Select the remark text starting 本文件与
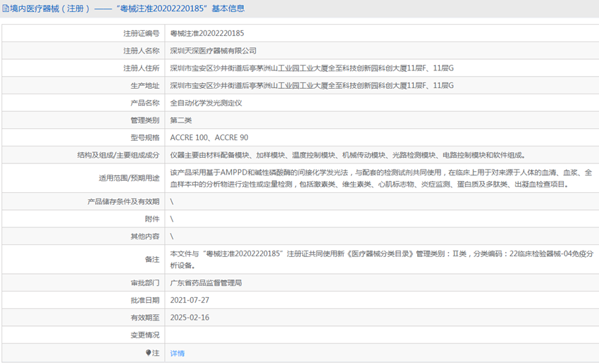Image resolution: width=599 pixels, height=364 pixels. pos(382,260)
